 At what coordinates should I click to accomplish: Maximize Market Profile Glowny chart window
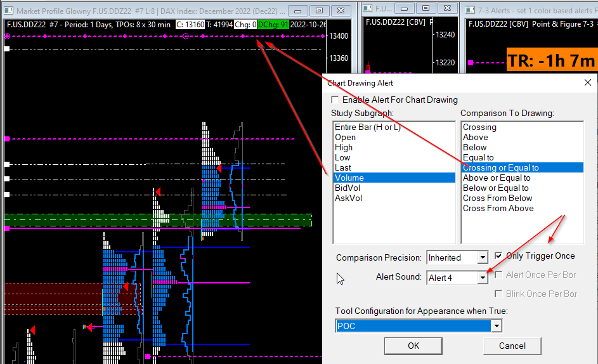319,11
